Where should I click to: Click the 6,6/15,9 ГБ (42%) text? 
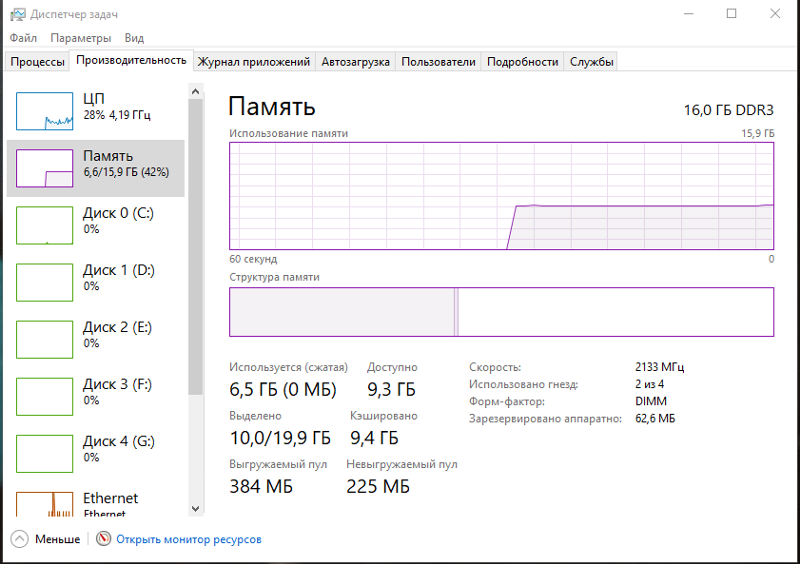pyautogui.click(x=126, y=172)
